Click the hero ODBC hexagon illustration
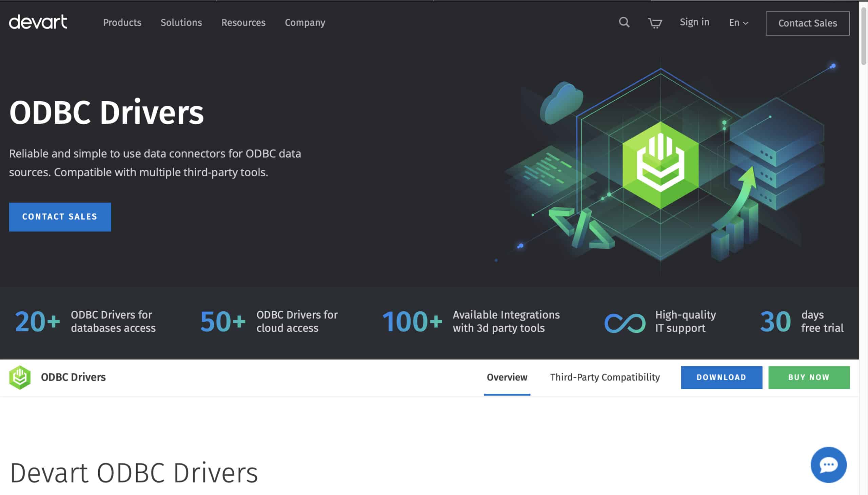This screenshot has height=495, width=868. pyautogui.click(x=660, y=166)
